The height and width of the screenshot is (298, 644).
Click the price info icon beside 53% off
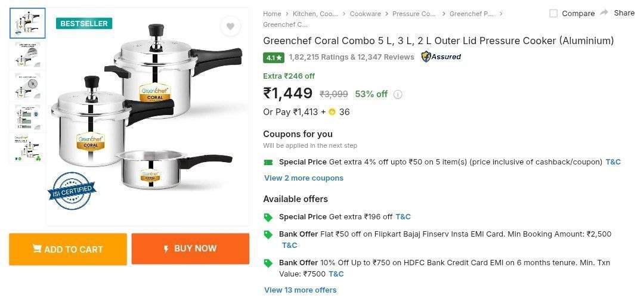[x=398, y=94]
